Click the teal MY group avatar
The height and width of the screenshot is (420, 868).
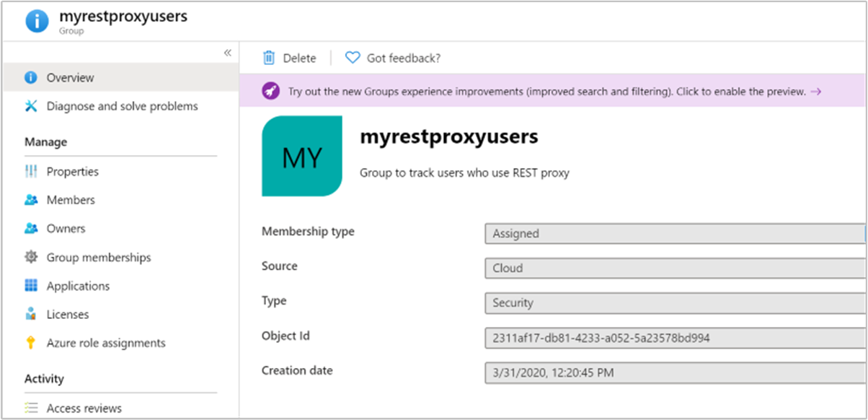(x=302, y=156)
